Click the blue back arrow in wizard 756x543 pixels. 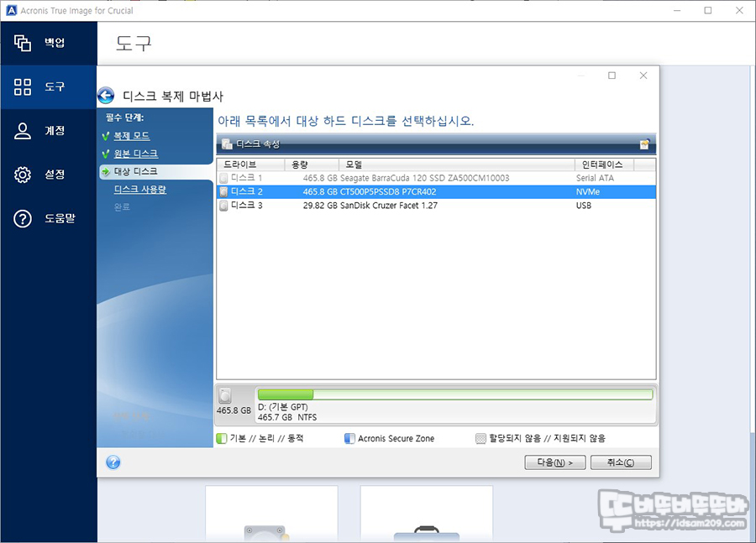pos(106,96)
